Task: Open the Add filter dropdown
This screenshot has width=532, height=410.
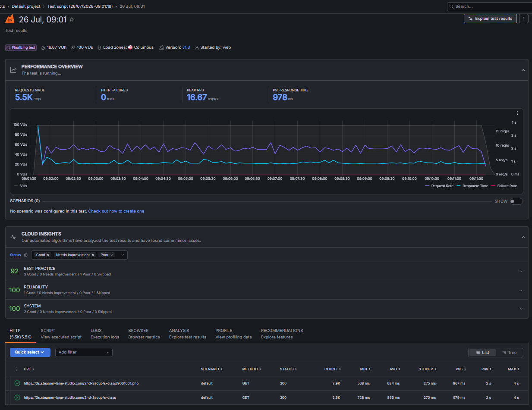Action: click(x=84, y=352)
